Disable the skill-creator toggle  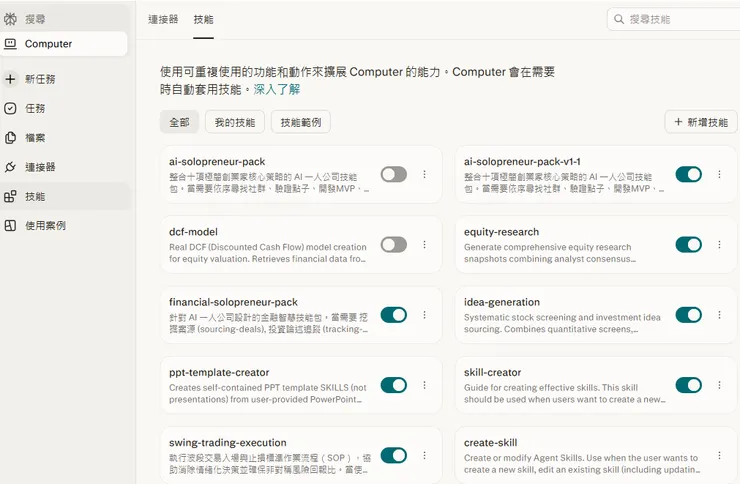coord(689,385)
